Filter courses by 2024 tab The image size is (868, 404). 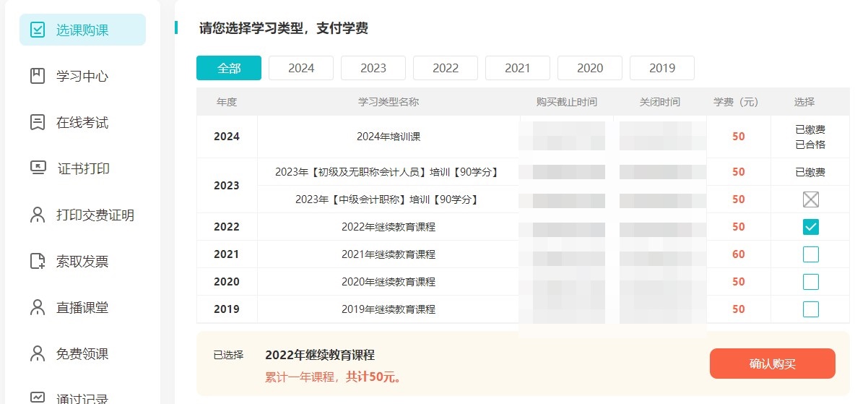(x=301, y=68)
